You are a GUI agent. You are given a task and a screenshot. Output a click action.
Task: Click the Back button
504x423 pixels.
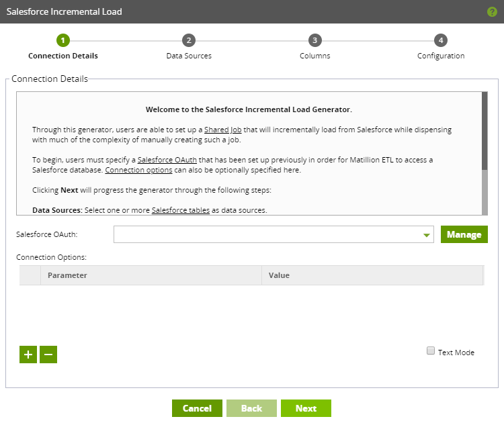(252, 408)
